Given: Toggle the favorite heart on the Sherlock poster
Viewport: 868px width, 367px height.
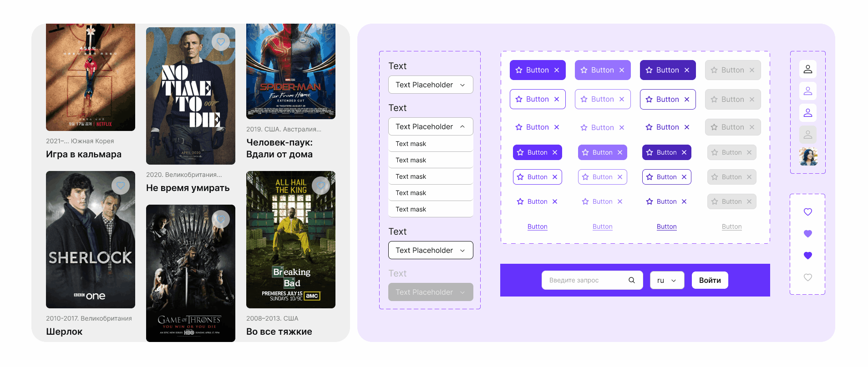Looking at the screenshot, I should point(121,186).
